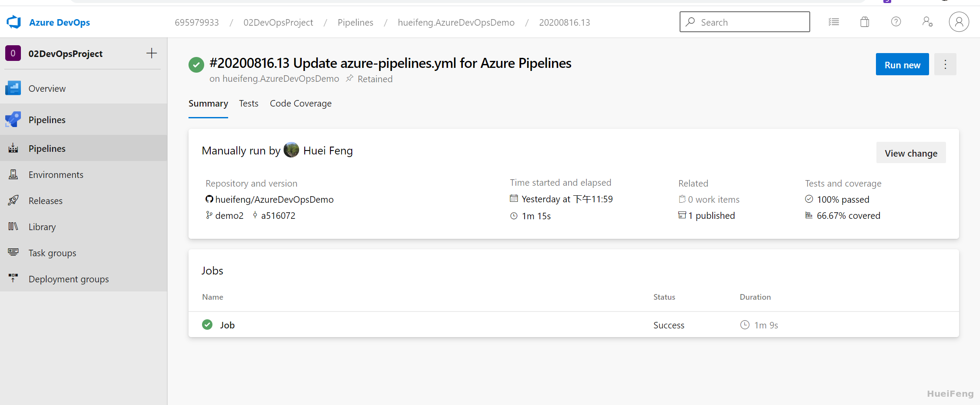Click the Success status of Job
980x405 pixels.
click(x=669, y=325)
